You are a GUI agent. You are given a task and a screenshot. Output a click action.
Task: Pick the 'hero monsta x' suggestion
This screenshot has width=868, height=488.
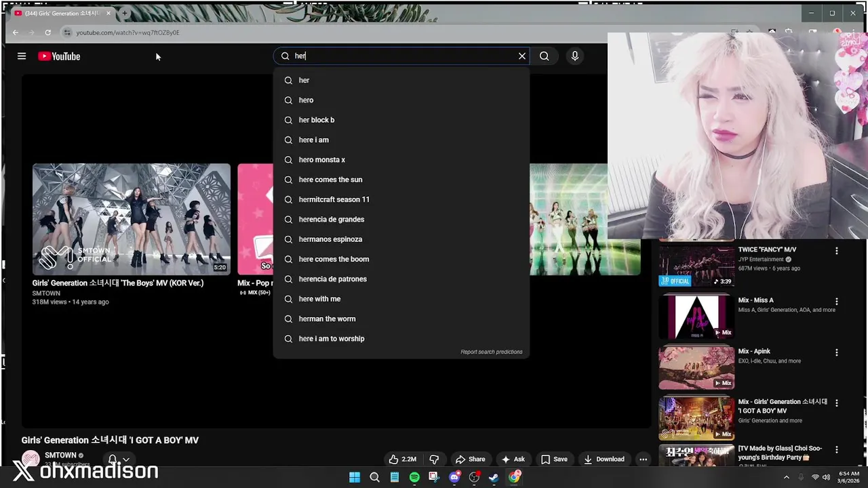[401, 160]
